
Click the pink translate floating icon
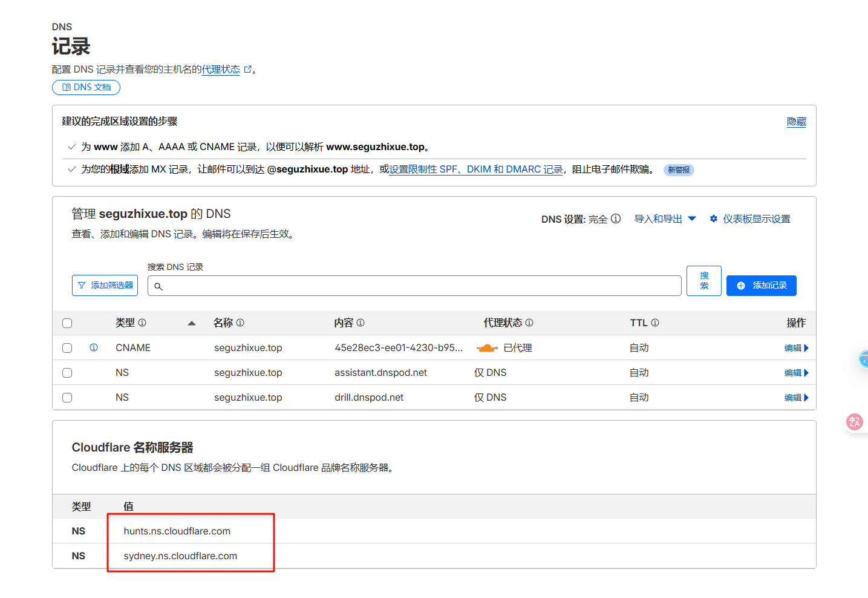tap(855, 422)
